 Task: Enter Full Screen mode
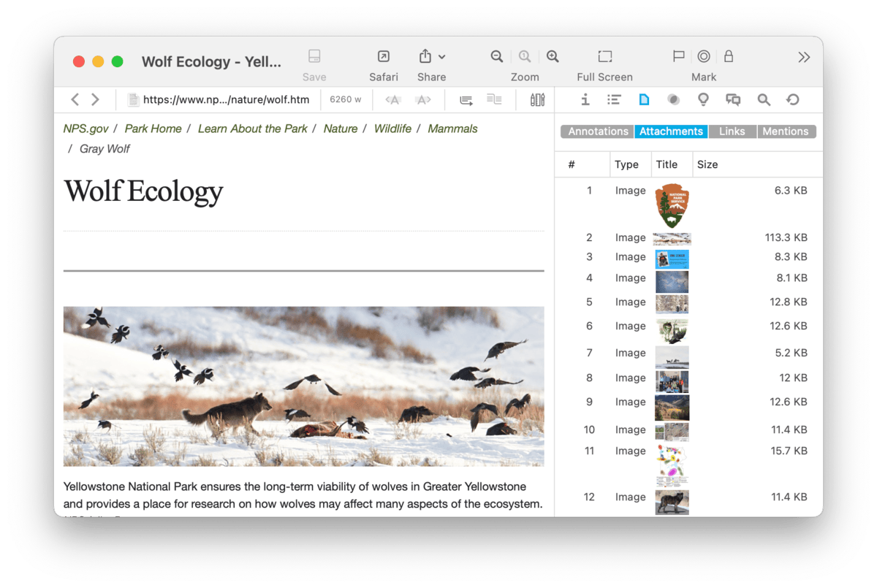[x=604, y=57]
